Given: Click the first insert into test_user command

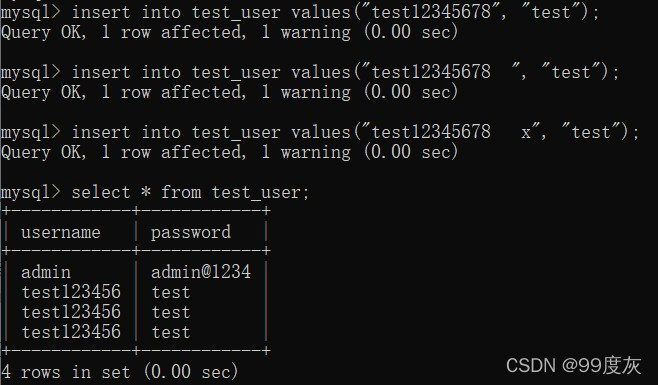Looking at the screenshot, I should (336, 12).
